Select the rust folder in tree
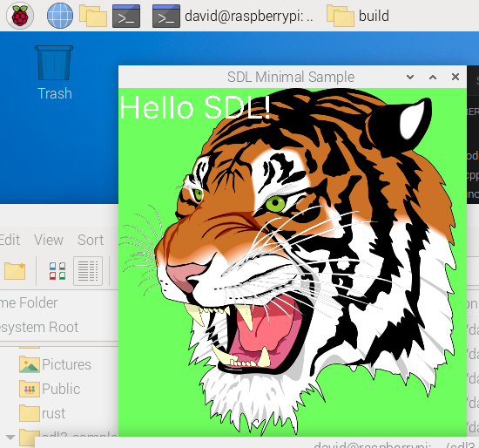 pos(42,413)
